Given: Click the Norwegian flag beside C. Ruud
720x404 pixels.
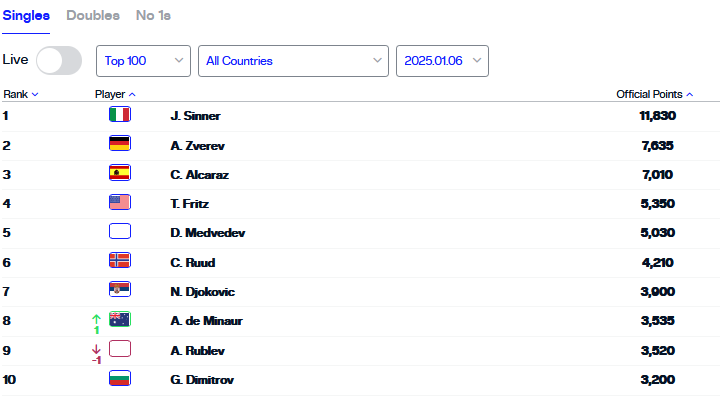Looking at the screenshot, I should [119, 262].
